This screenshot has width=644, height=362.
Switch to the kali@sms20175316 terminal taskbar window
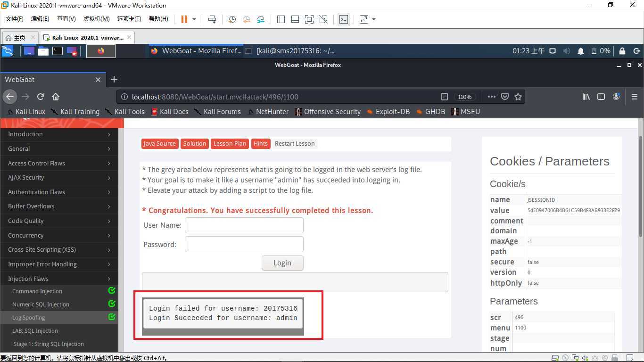click(291, 51)
